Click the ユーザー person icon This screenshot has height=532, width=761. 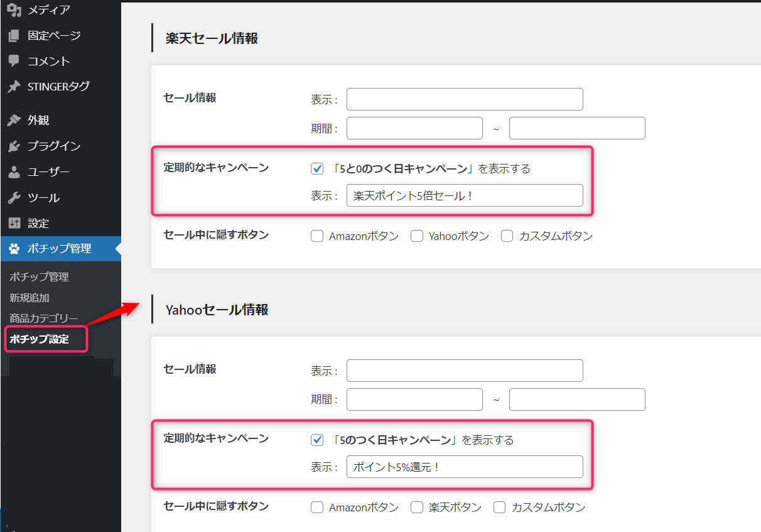14,171
